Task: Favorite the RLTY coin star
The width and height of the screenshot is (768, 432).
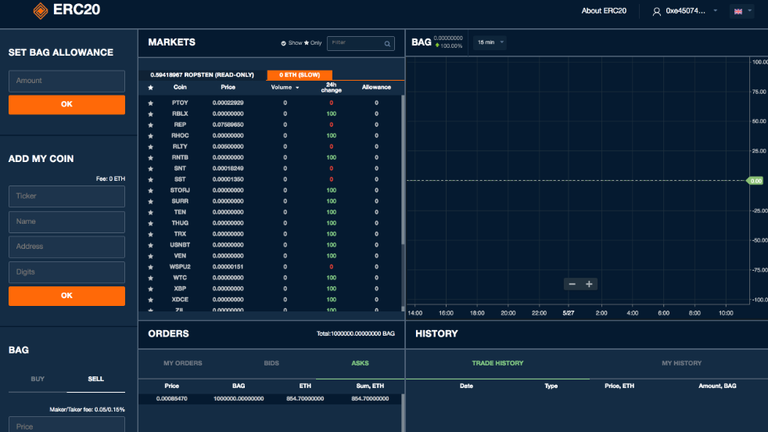Action: coord(150,147)
